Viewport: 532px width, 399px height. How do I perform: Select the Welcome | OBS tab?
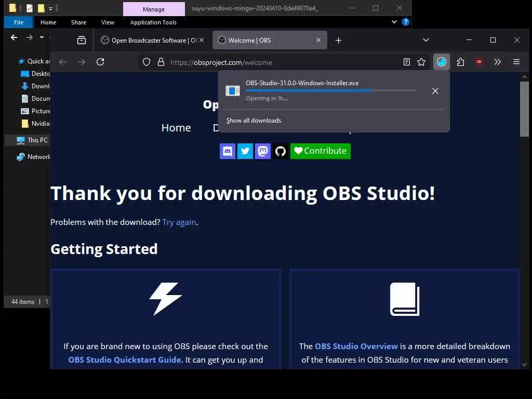click(x=270, y=41)
